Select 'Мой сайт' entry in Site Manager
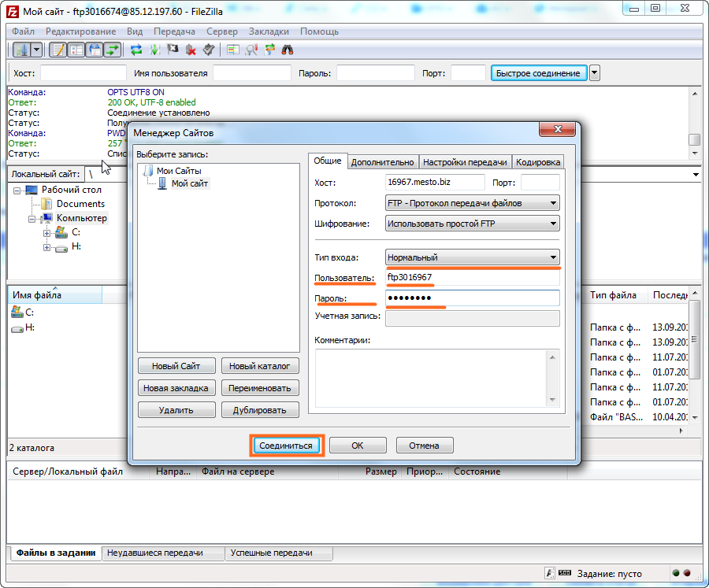The image size is (709, 588). coord(189,183)
